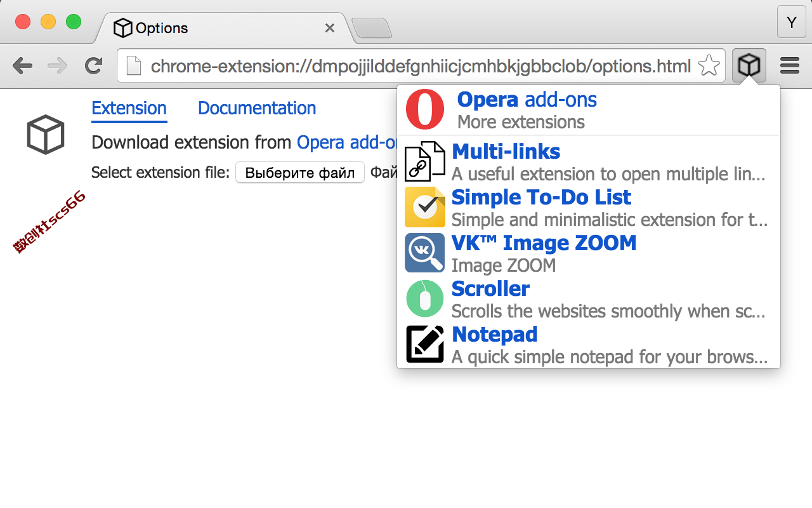Click 'Select extension file:' label
The width and height of the screenshot is (812, 508).
pos(160,173)
